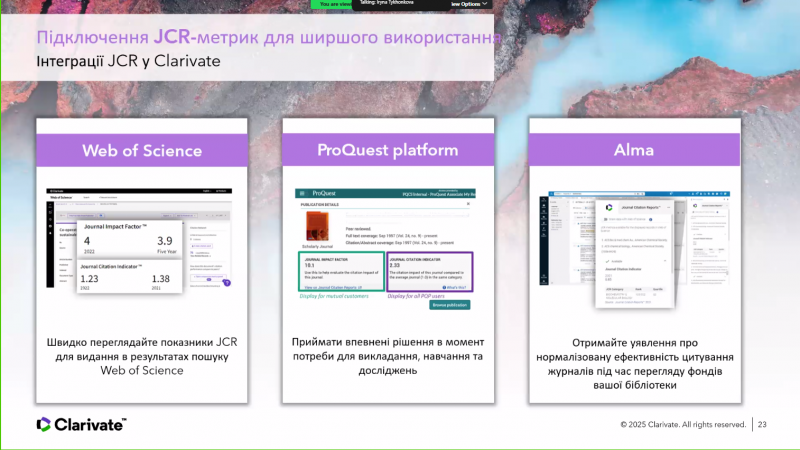The width and height of the screenshot is (800, 450).
Task: Click the Five Year value 3.9
Action: (x=164, y=241)
